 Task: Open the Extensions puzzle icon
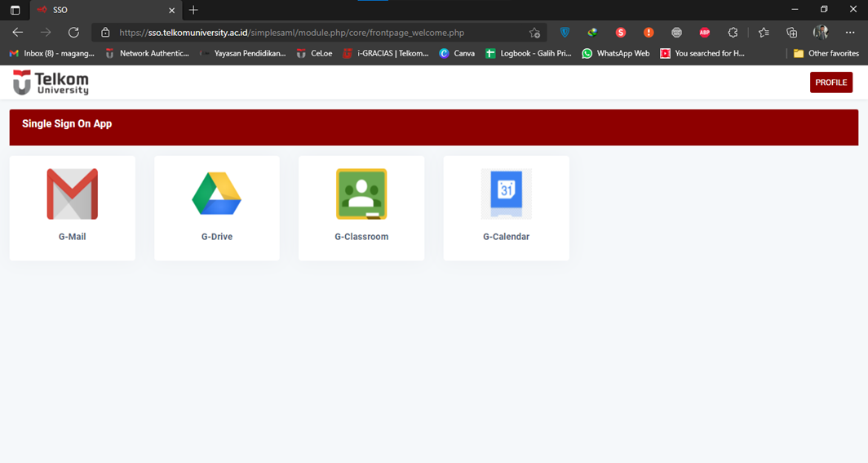pos(733,33)
